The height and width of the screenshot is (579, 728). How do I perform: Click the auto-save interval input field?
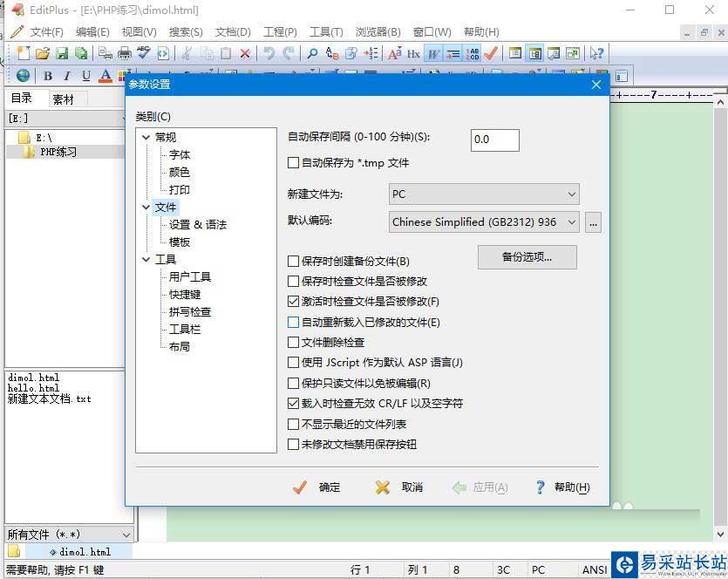[495, 140]
